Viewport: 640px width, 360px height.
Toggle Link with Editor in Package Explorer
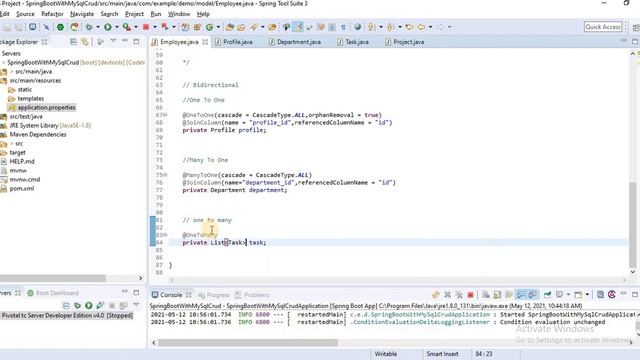[x=85, y=42]
